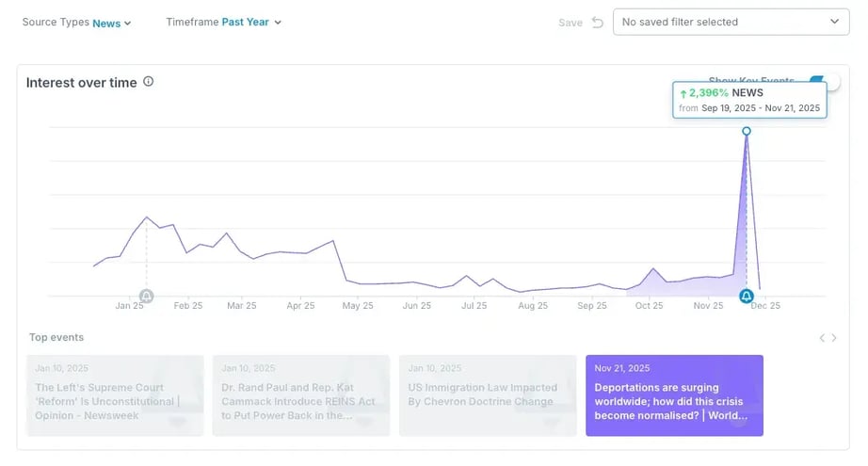Click the Save filter button
The height and width of the screenshot is (466, 868).
[571, 23]
